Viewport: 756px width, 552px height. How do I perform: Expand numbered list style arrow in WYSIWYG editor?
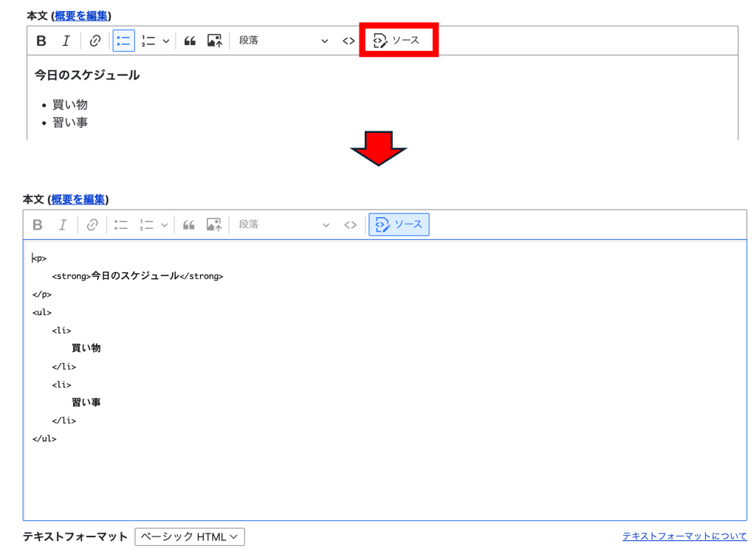coord(165,41)
